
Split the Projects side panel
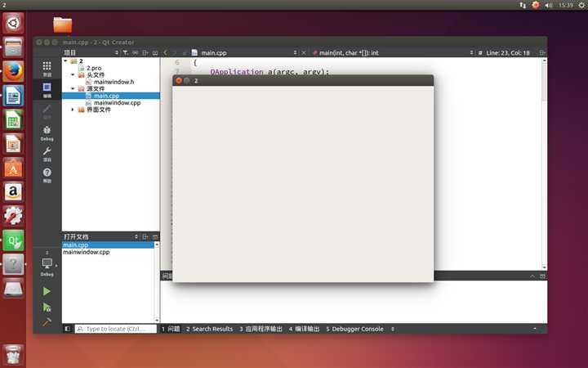point(145,53)
